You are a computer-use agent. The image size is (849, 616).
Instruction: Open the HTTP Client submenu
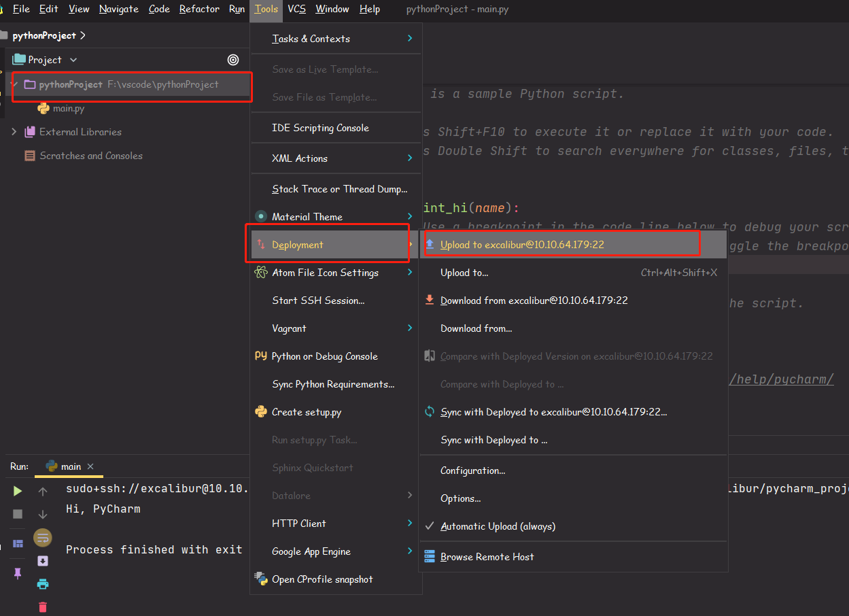pos(336,524)
